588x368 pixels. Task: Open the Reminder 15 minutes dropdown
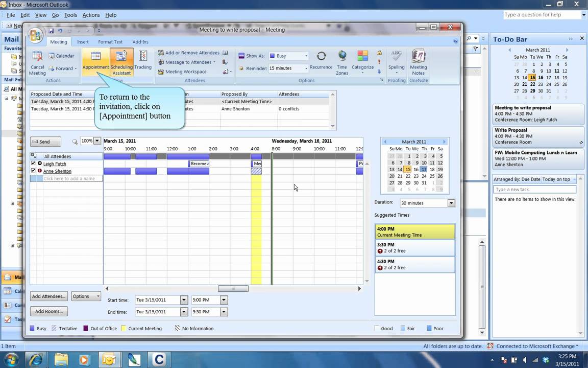click(x=306, y=68)
